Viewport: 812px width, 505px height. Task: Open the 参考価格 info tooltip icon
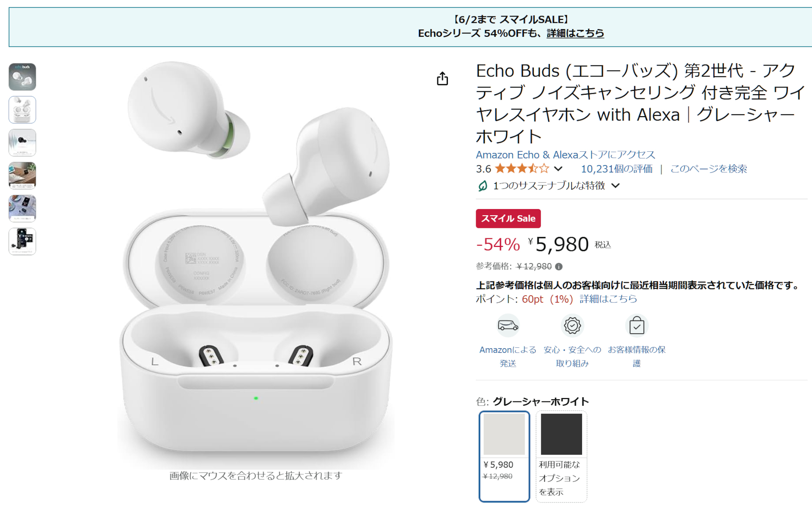[x=558, y=266]
